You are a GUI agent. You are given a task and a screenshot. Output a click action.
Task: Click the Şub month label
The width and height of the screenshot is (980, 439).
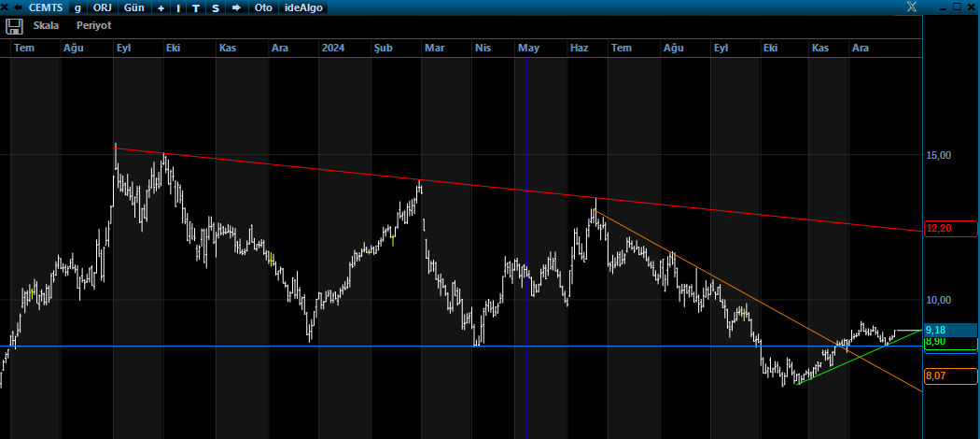tap(383, 49)
